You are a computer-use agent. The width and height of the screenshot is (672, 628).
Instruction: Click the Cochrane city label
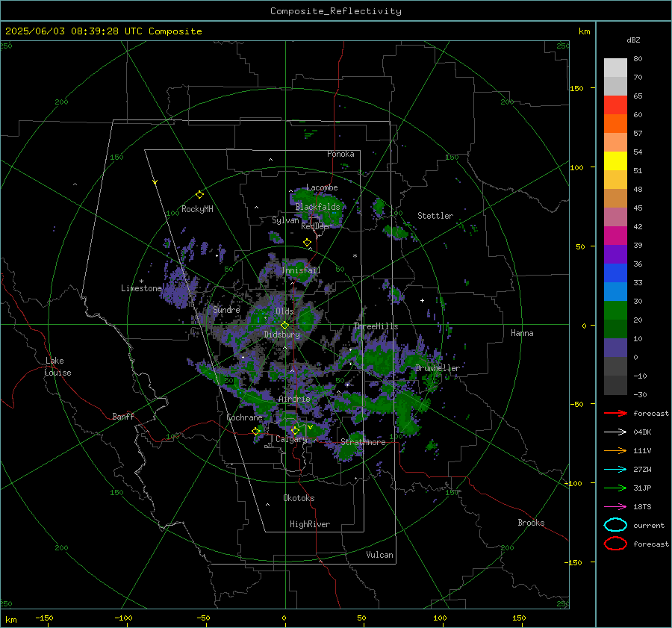pos(244,417)
